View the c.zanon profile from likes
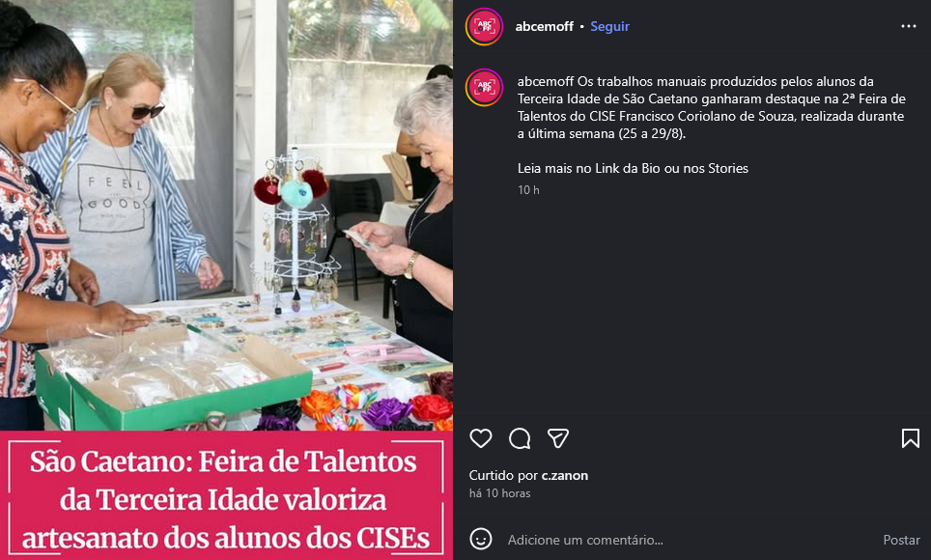 (x=565, y=475)
